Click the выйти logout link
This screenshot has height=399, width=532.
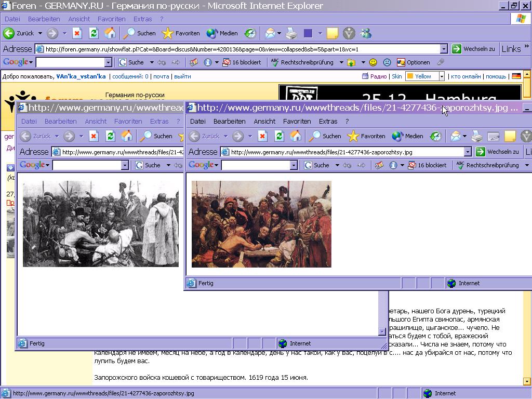[182, 76]
